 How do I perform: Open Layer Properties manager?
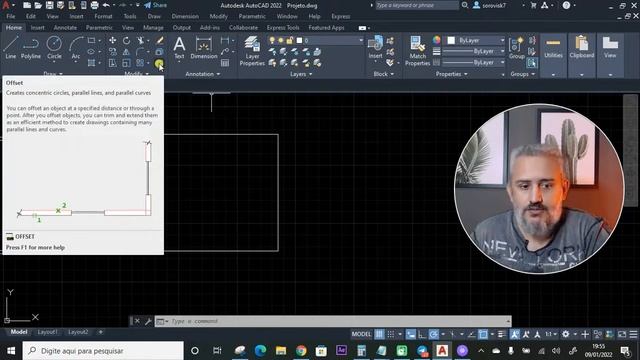252,51
